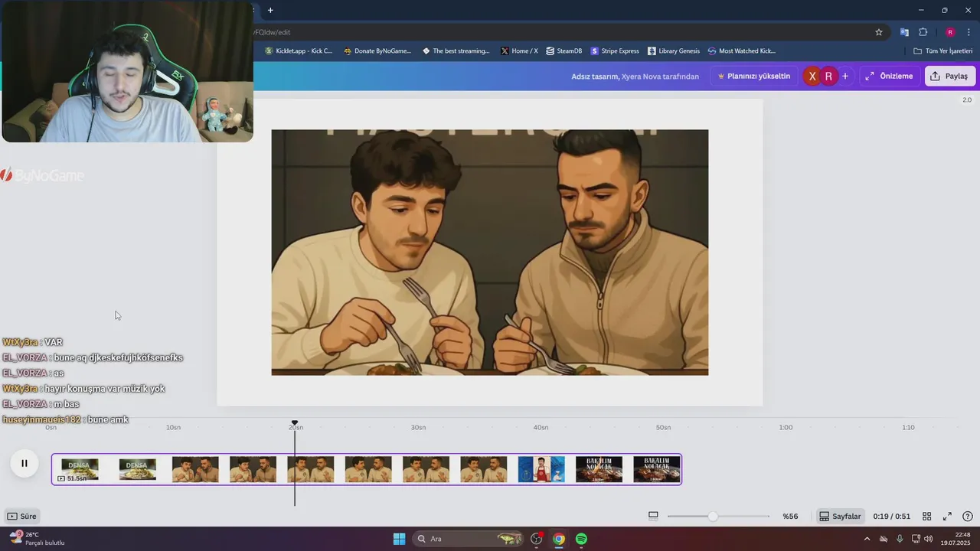The height and width of the screenshot is (551, 980).
Task: Open the Süre duration button
Action: point(22,516)
